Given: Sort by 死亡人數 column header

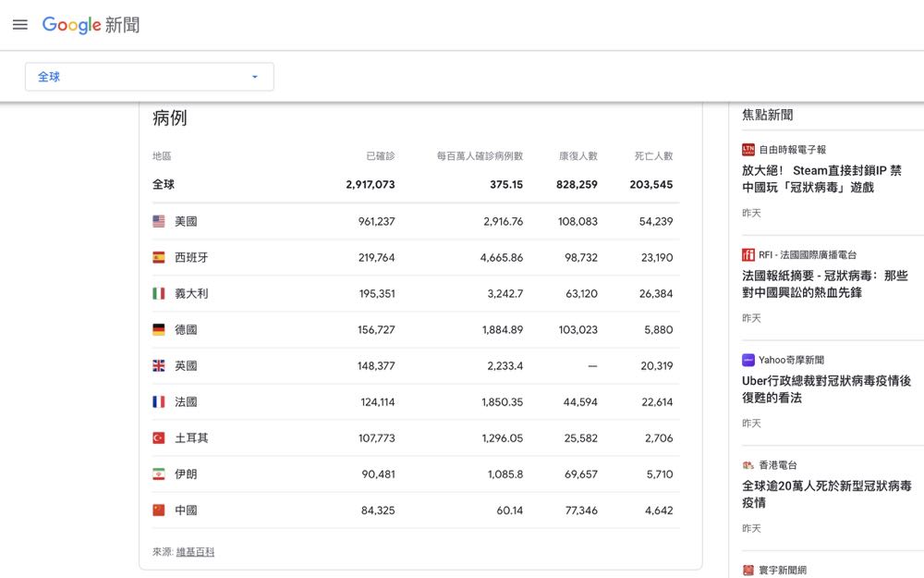Looking at the screenshot, I should pyautogui.click(x=653, y=156).
